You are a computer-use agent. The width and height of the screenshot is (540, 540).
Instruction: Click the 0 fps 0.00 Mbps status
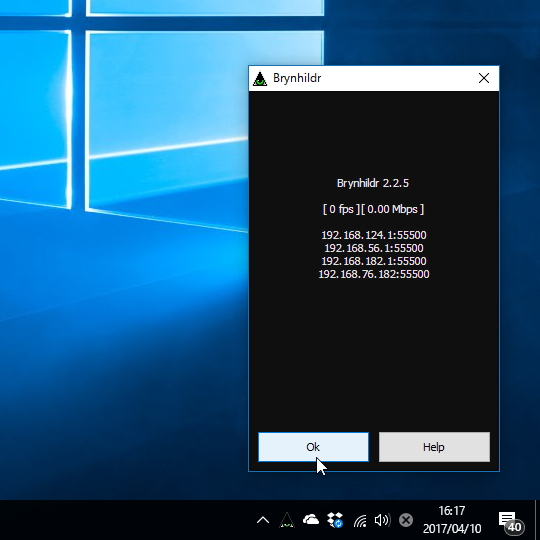pyautogui.click(x=373, y=209)
